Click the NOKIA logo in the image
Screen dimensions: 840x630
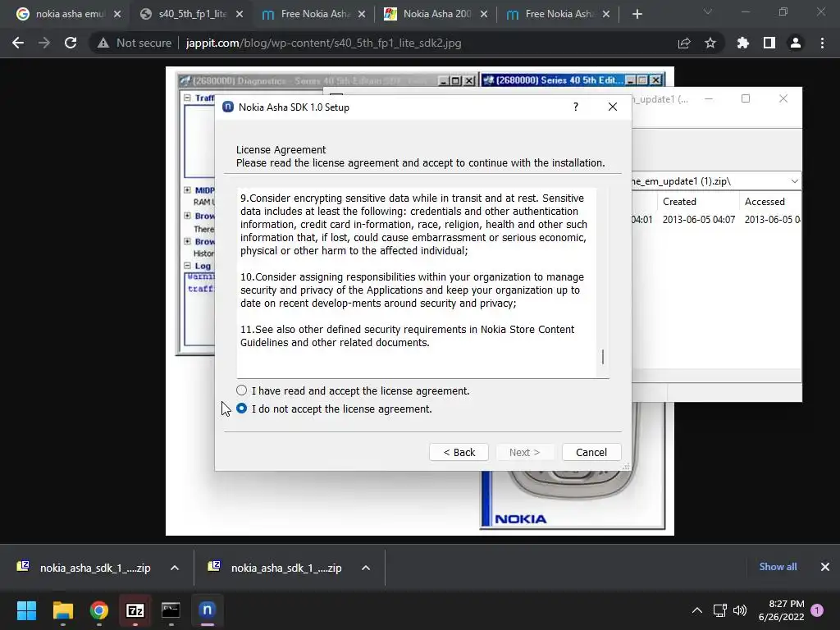click(x=521, y=518)
